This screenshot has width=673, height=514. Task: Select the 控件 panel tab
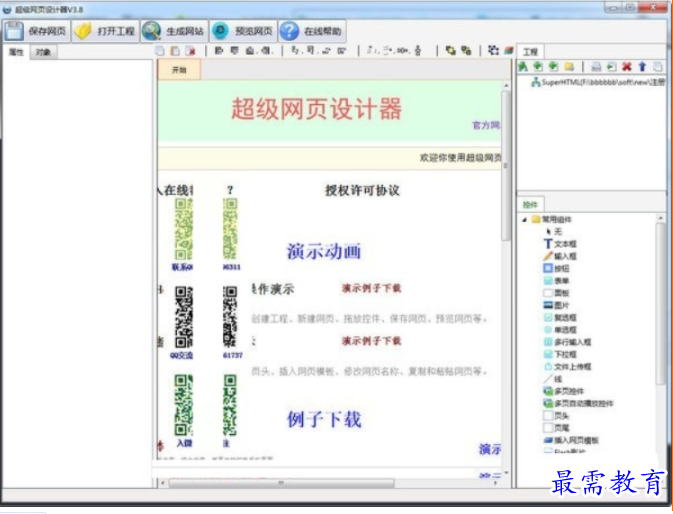[531, 205]
